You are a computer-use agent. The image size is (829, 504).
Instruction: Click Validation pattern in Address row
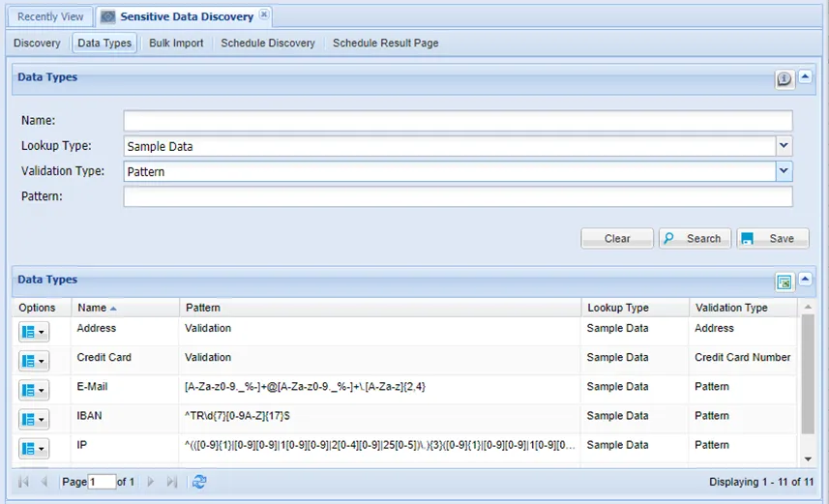coord(208,328)
